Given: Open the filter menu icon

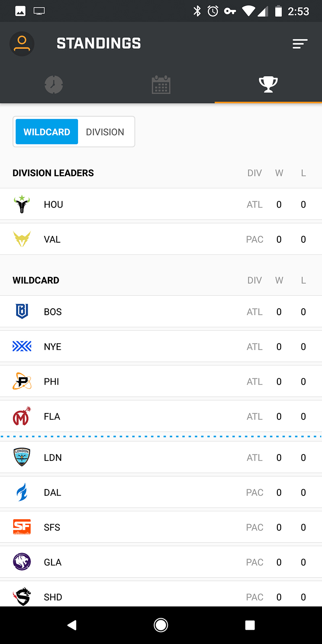Looking at the screenshot, I should click(x=300, y=43).
